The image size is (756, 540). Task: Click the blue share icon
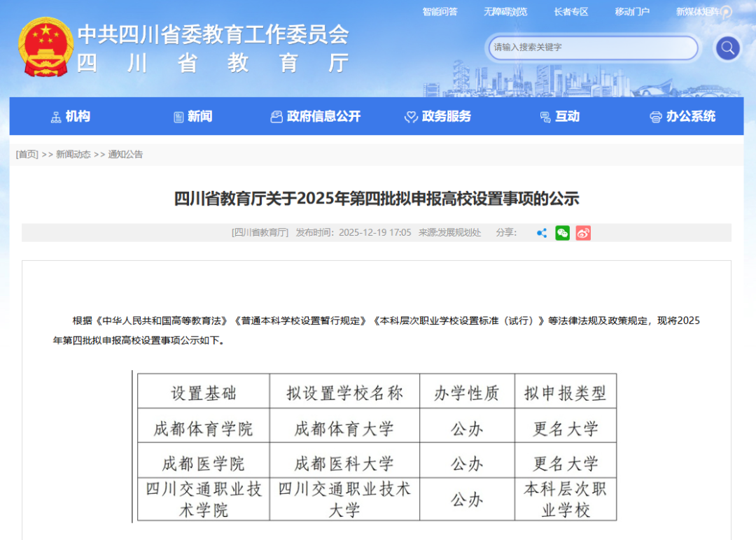[x=541, y=233]
